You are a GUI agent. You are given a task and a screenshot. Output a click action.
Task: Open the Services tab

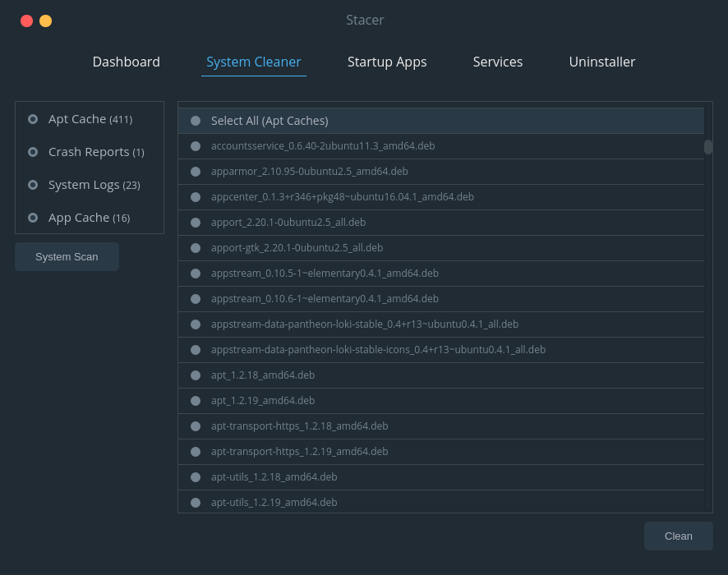[x=497, y=62]
